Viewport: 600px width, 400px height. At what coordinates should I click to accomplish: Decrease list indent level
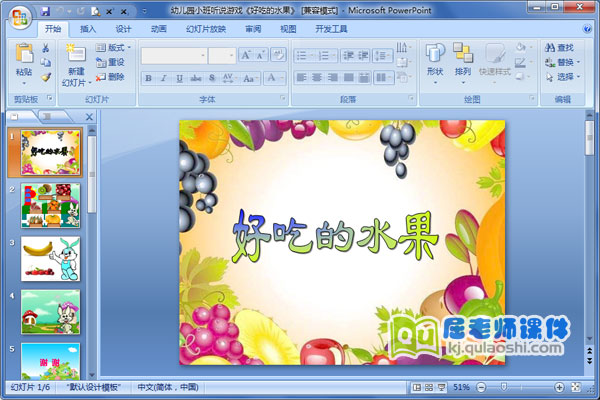348,56
